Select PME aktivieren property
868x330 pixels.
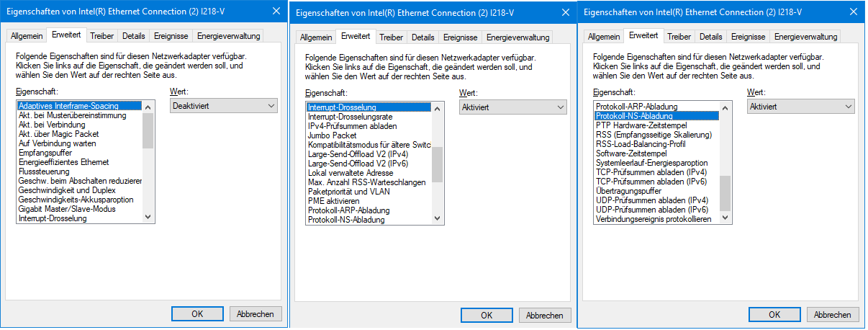pos(333,201)
